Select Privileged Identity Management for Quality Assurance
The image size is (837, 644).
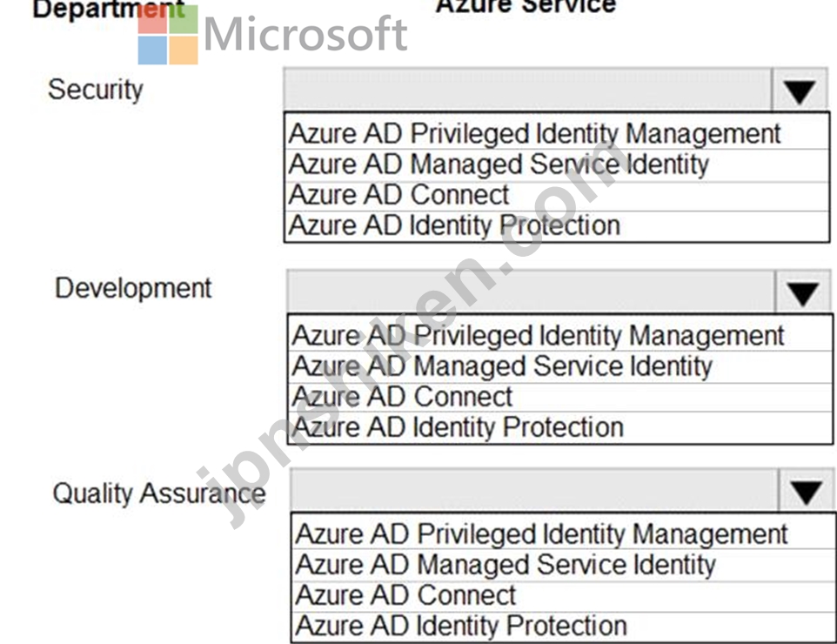[x=564, y=533]
